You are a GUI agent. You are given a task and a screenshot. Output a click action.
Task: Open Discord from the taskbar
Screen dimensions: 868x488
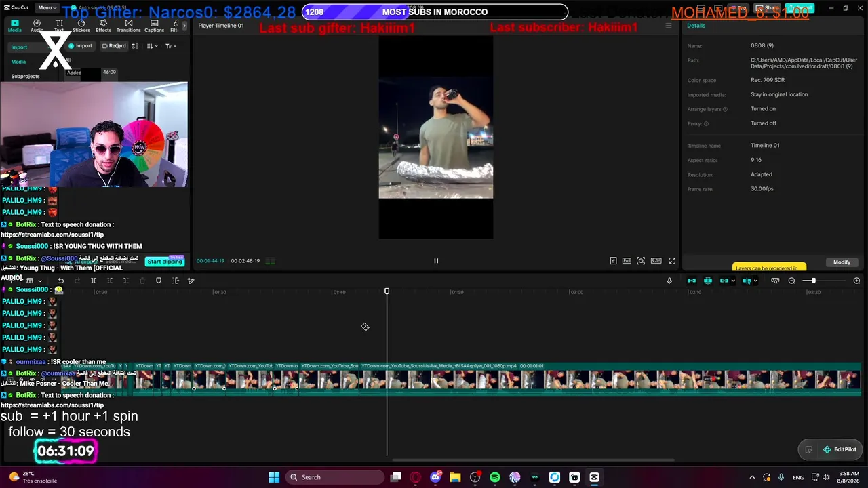435,477
